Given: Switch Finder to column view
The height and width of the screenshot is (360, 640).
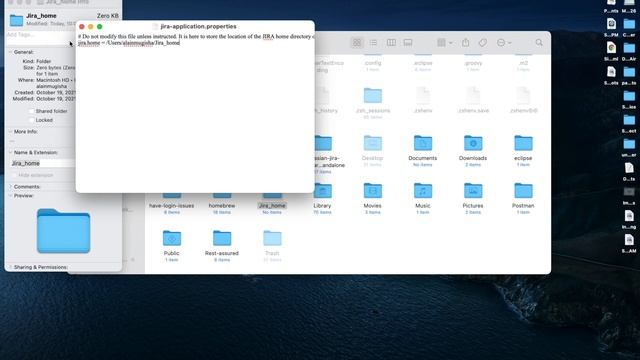Looking at the screenshot, I should tap(391, 42).
